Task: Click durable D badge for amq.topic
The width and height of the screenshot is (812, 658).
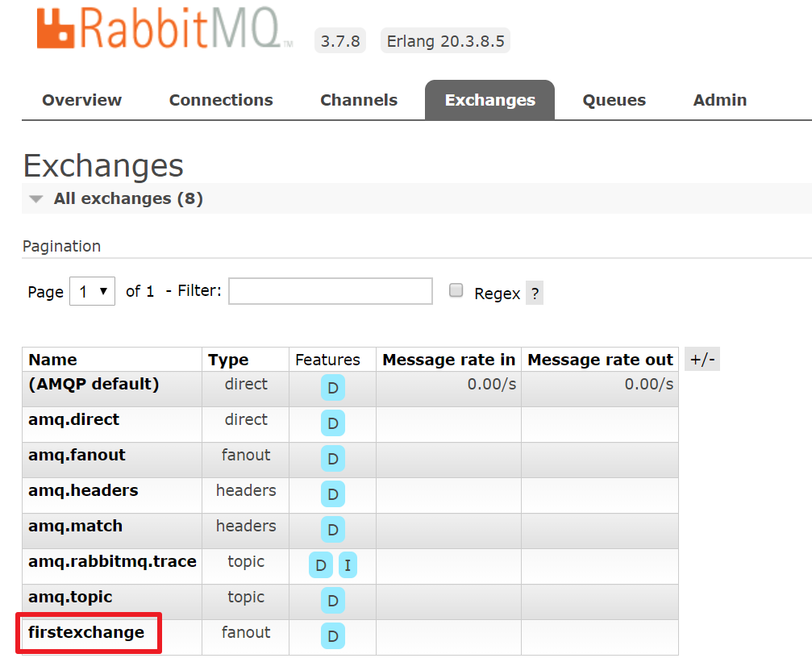Action: click(x=333, y=601)
